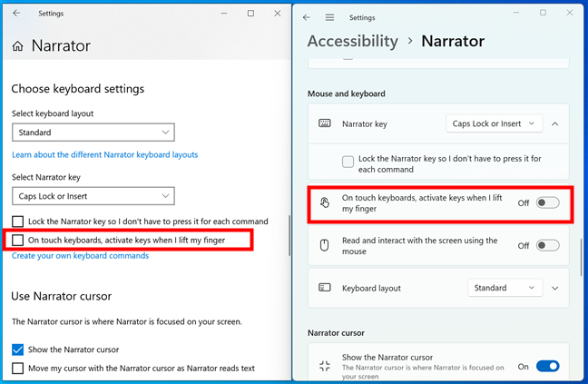Check Move my cursor with Narrator cursor

pos(17,369)
